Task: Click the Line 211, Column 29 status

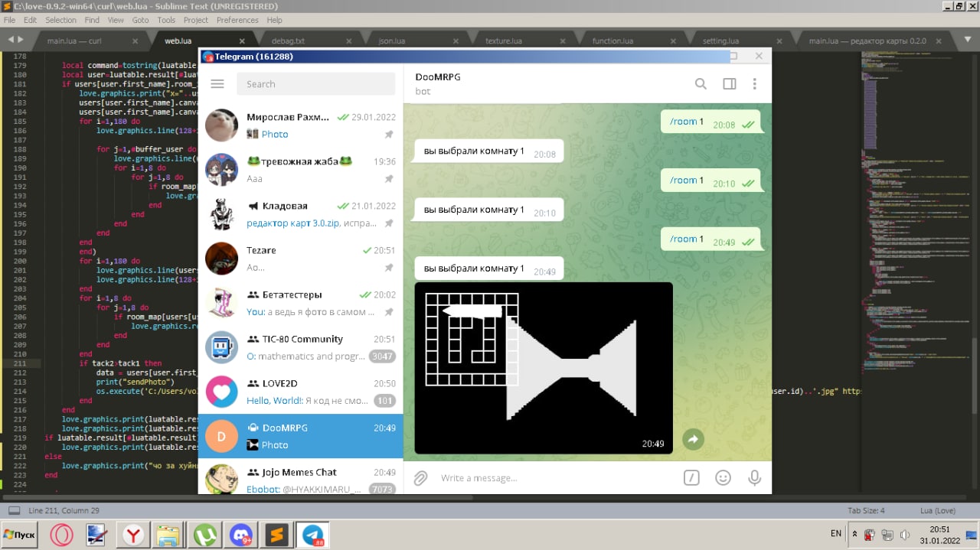Action: 64,510
